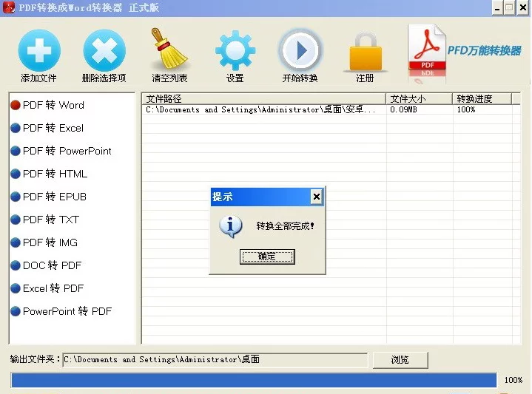Select the PDF 转 PowerPoint mode
Image resolution: width=532 pixels, height=394 pixels.
(x=61, y=151)
